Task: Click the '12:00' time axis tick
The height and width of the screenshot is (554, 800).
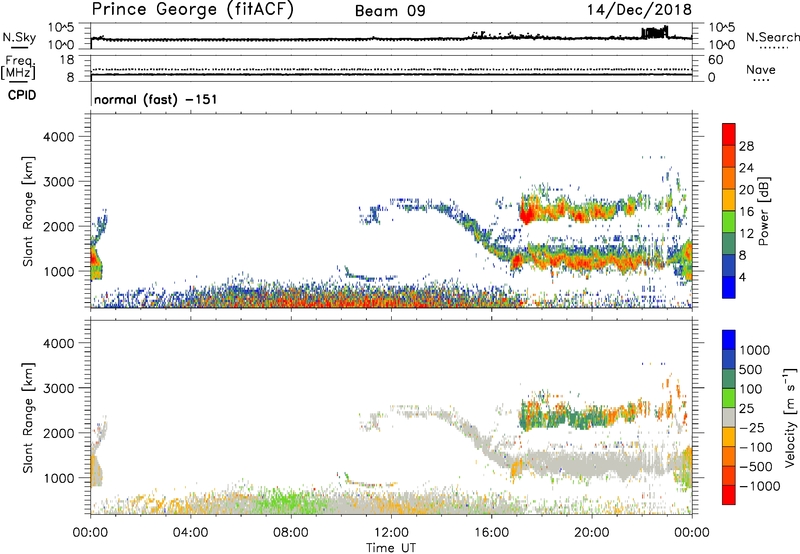Action: click(x=391, y=532)
